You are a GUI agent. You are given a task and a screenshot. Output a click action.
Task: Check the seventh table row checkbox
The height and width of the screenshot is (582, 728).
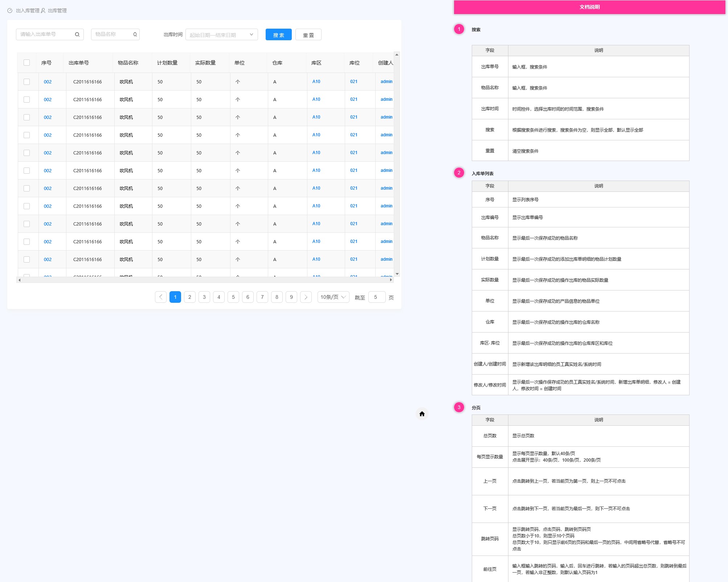(26, 188)
